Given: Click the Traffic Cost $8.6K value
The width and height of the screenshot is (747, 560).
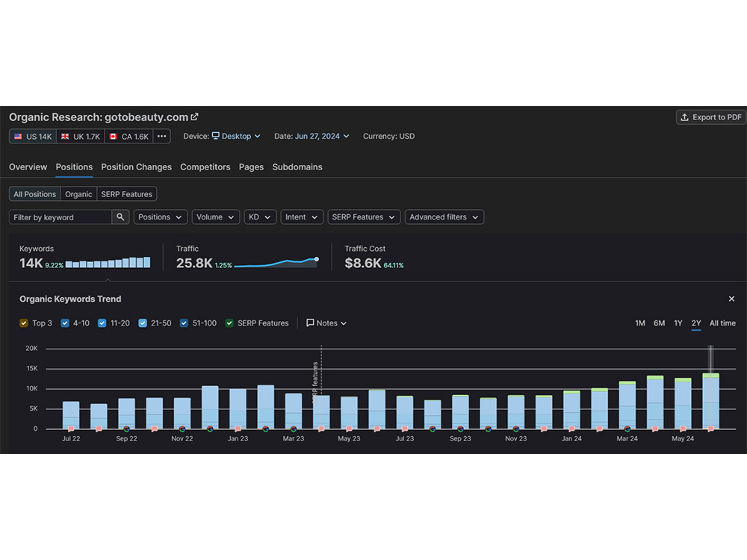Looking at the screenshot, I should [x=363, y=264].
